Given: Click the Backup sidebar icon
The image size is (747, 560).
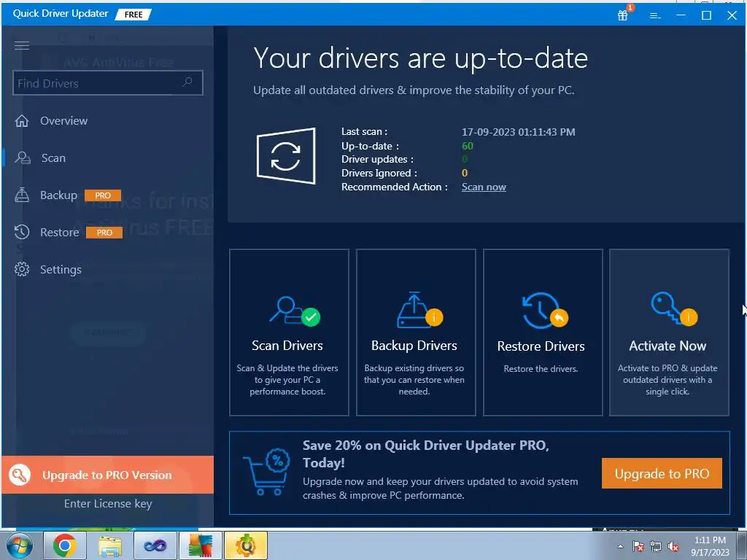Looking at the screenshot, I should (22, 195).
